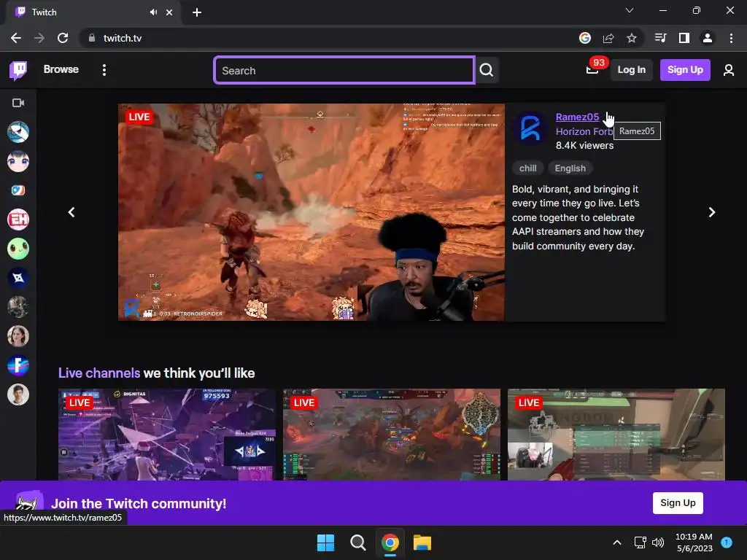The height and width of the screenshot is (560, 747).
Task: Open the dark blue angular logo channel in sidebar
Action: [x=18, y=278]
